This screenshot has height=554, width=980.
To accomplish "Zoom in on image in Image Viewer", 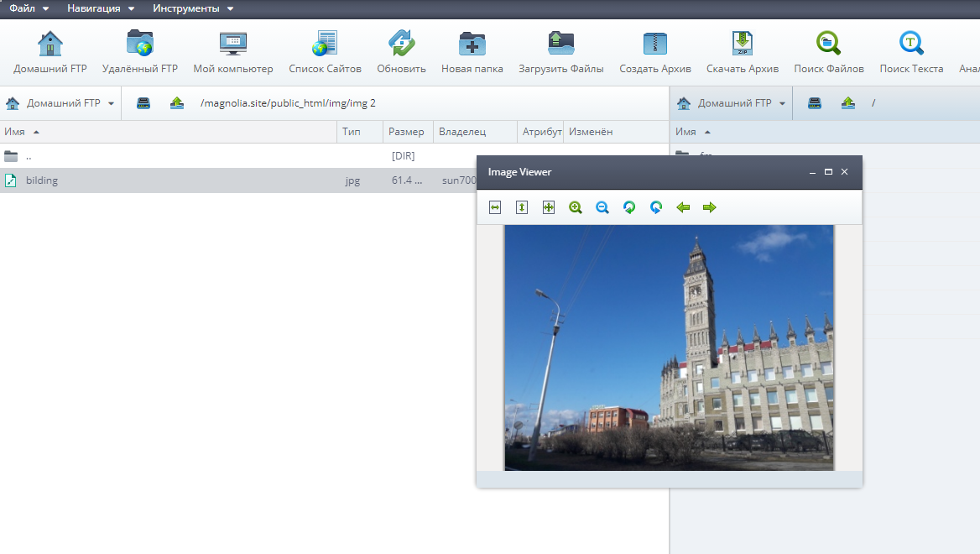I will pyautogui.click(x=576, y=207).
